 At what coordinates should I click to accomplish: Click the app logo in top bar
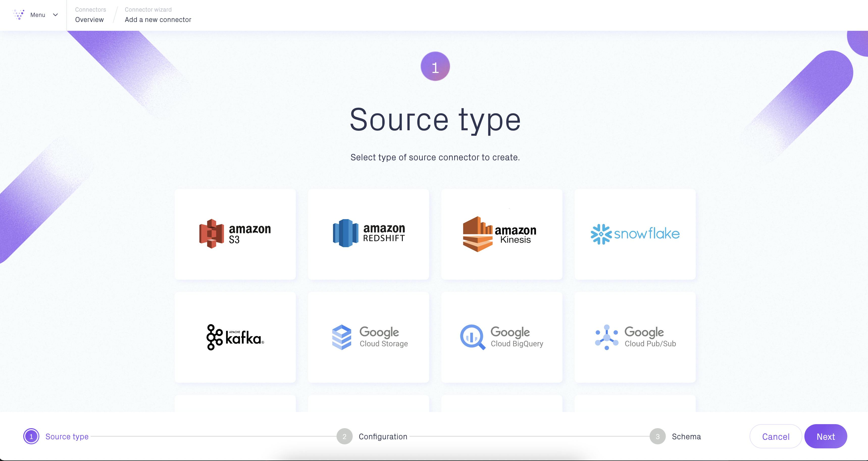[x=18, y=14]
